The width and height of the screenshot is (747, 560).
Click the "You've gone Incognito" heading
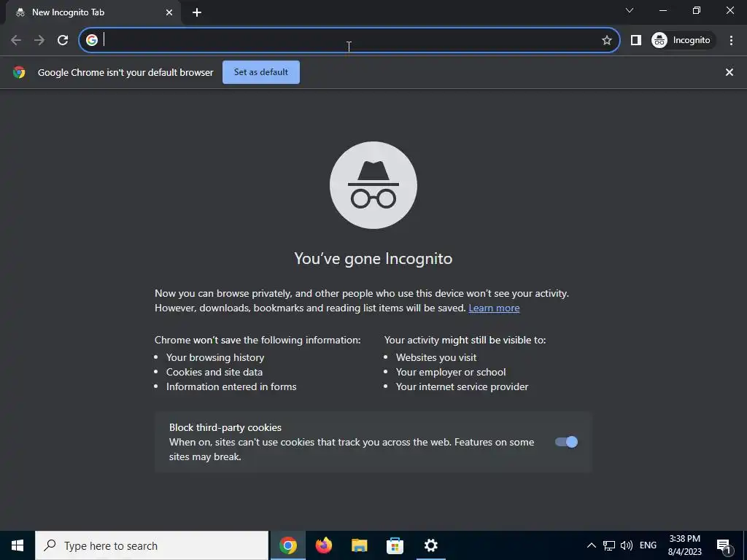[x=373, y=259]
